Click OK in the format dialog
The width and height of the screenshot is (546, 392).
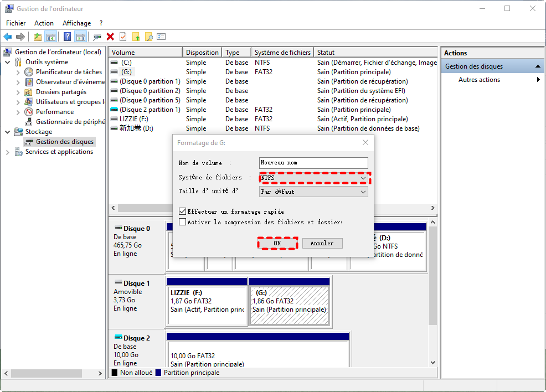[277, 244]
